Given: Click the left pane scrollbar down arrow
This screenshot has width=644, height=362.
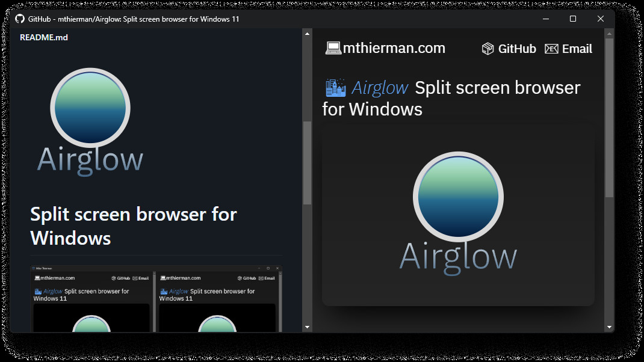Looking at the screenshot, I should (x=307, y=327).
